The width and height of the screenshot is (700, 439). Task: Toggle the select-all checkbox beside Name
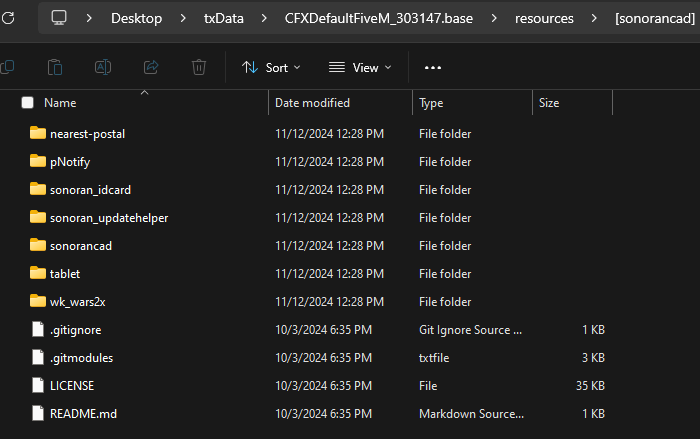pos(28,103)
